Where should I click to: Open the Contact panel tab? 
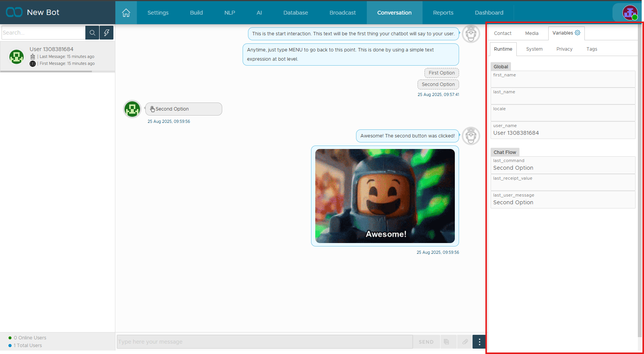(503, 33)
